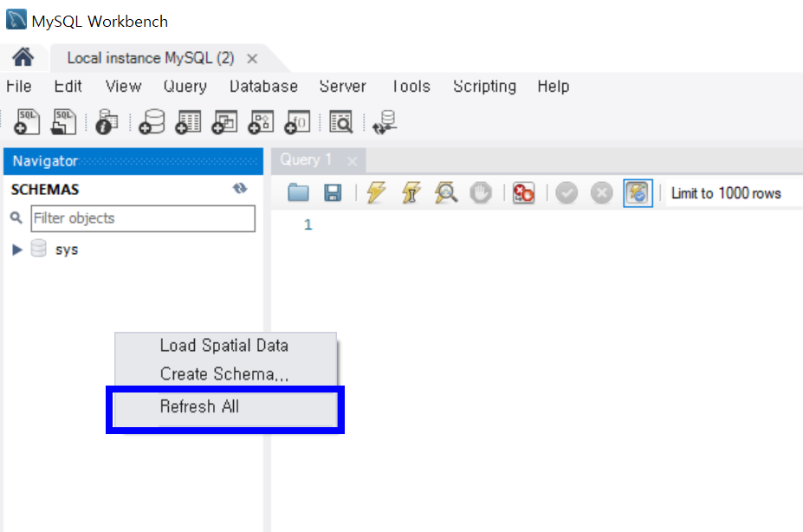Save script with floppy disk icon
This screenshot has height=532, width=803.
[333, 193]
